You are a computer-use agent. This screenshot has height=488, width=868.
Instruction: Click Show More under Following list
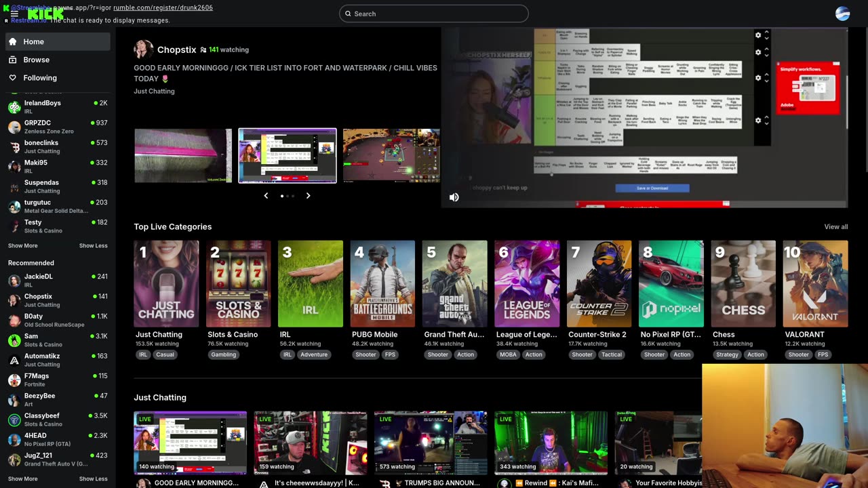click(23, 245)
